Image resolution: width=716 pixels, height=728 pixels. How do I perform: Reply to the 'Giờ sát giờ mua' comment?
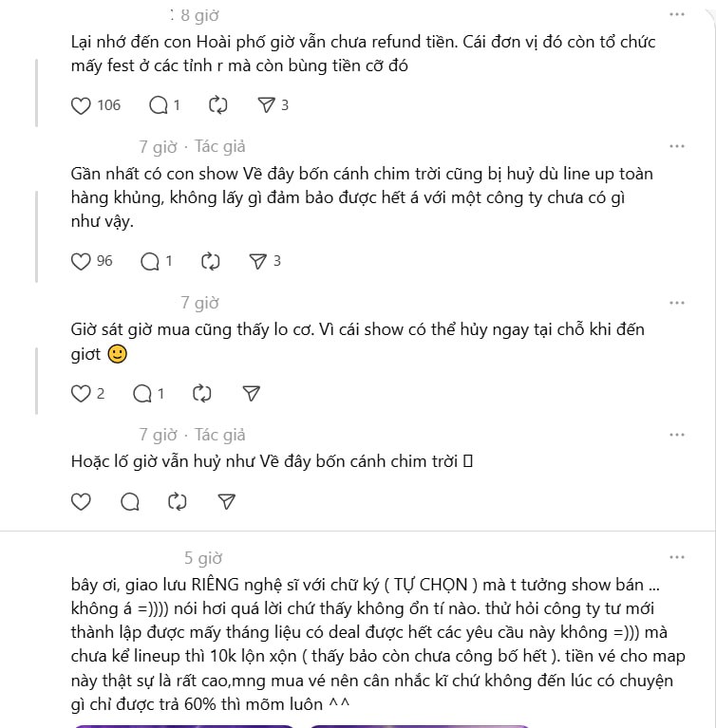[x=142, y=393]
